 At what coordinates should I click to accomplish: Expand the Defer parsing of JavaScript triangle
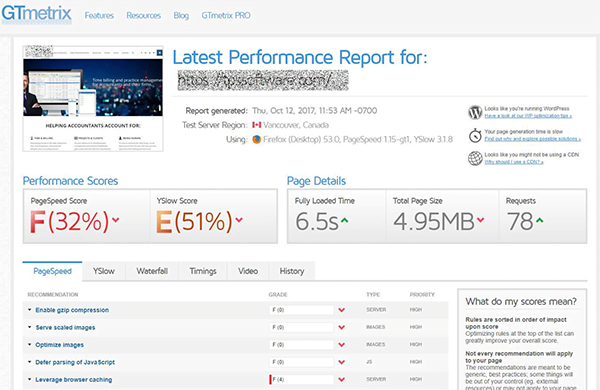tap(29, 362)
